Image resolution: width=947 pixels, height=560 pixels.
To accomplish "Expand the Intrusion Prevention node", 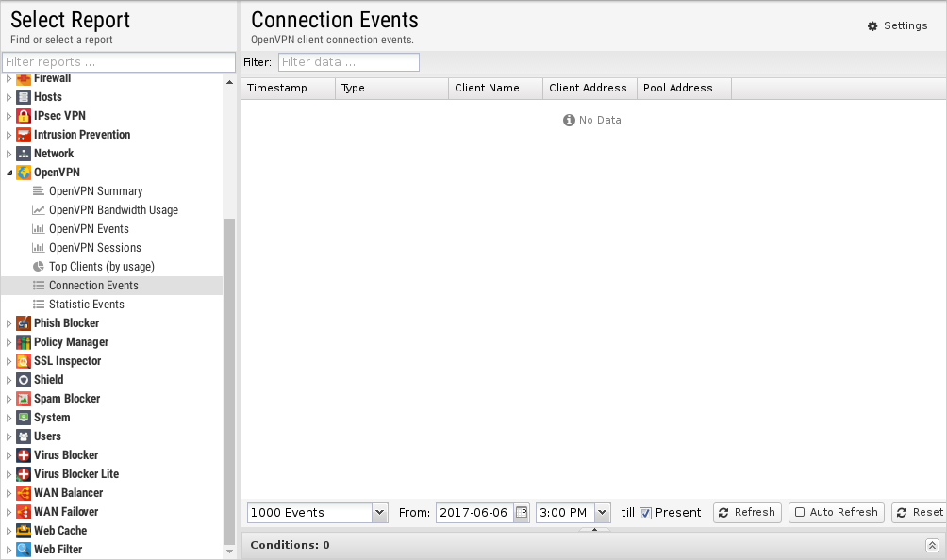I will pyautogui.click(x=8, y=135).
